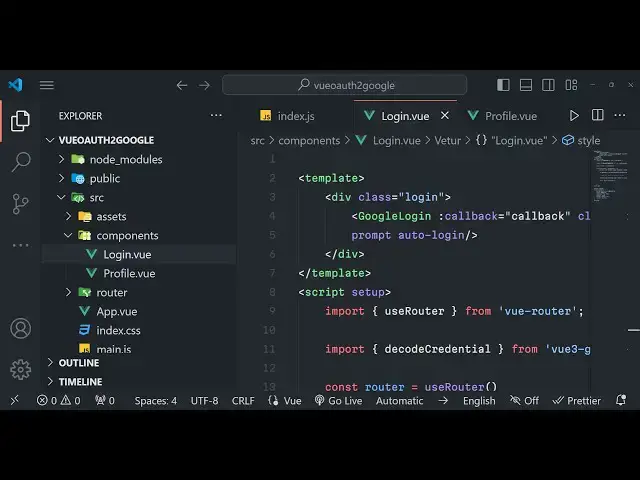Open remote window indicator in status bar

15,400
